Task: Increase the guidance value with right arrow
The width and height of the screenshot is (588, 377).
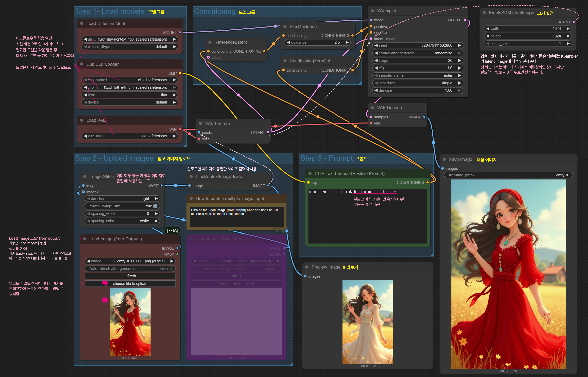Action: point(347,42)
